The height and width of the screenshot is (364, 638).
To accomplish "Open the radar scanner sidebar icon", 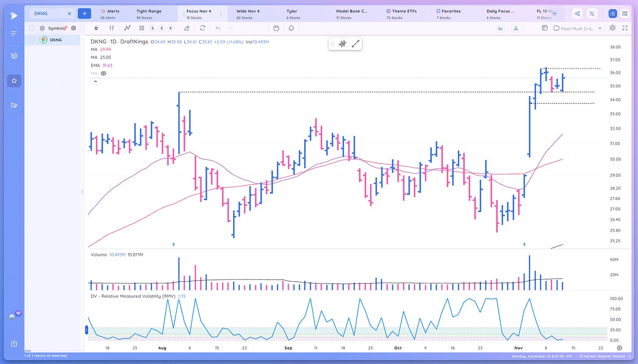I will click(x=14, y=56).
